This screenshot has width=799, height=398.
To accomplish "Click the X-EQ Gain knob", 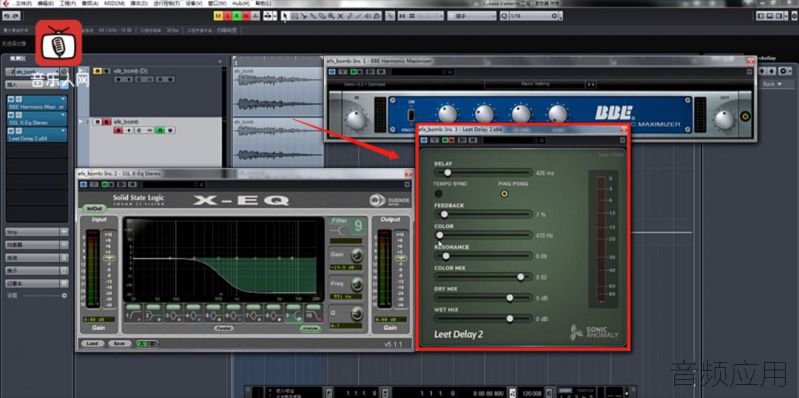I will pos(357,255).
